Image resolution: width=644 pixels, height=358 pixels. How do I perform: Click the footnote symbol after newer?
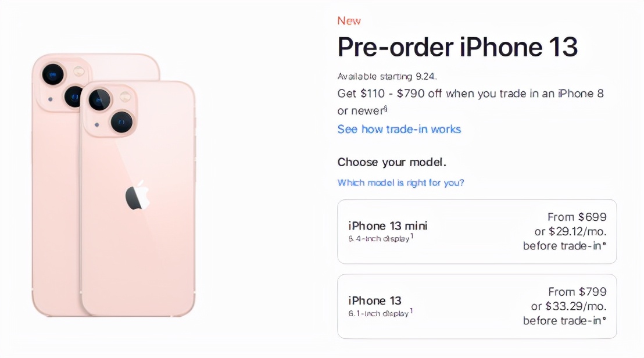click(x=385, y=107)
